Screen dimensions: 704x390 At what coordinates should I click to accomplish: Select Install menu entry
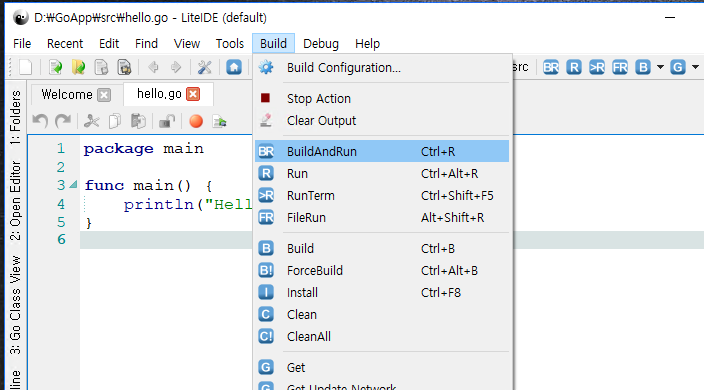pyautogui.click(x=382, y=293)
